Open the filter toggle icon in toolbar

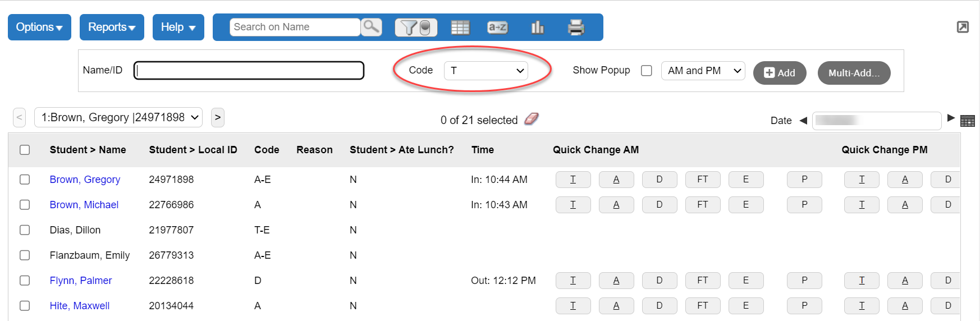[415, 27]
